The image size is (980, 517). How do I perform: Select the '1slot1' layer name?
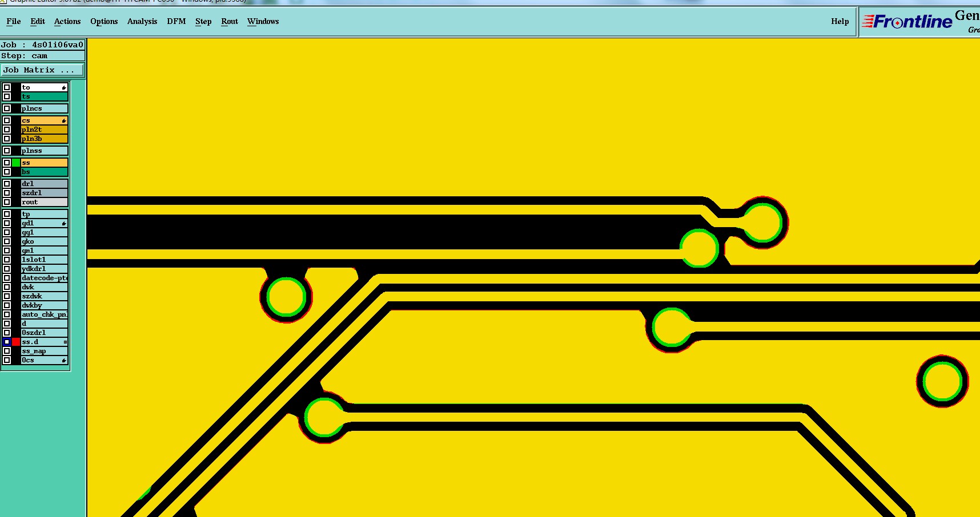coord(45,260)
